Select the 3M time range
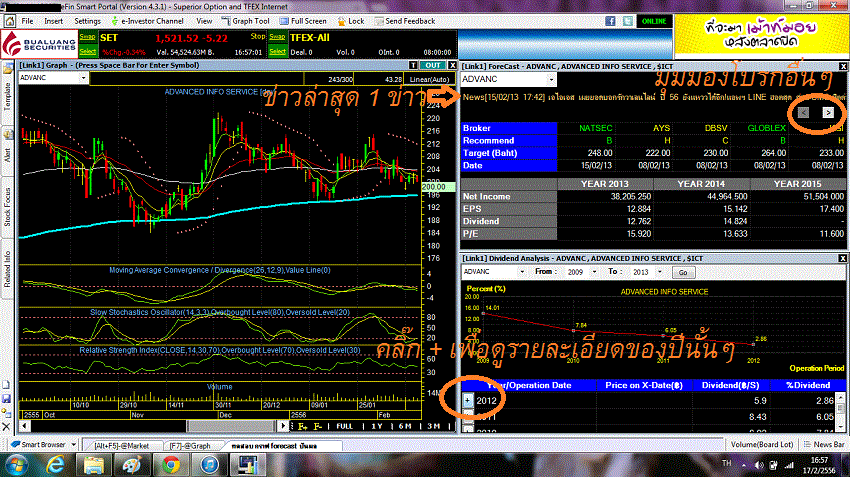The width and height of the screenshot is (850, 477). [x=433, y=427]
